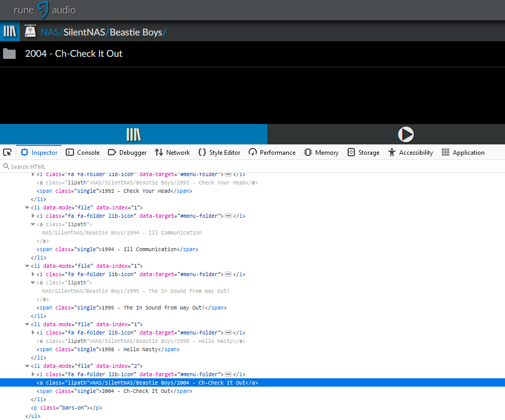This screenshot has width=505, height=420.
Task: Expand the fa-folder i node in the 2004 item
Action: 33,374
